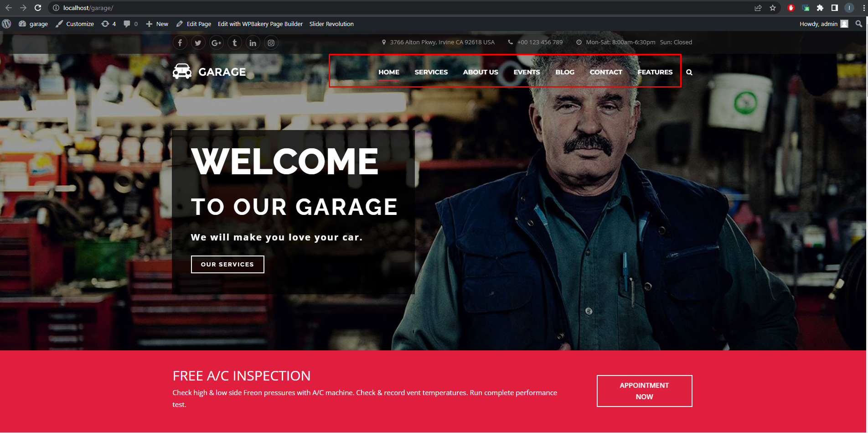This screenshot has width=868, height=433.
Task: Click the phone number +00 123 456 789
Action: point(540,42)
